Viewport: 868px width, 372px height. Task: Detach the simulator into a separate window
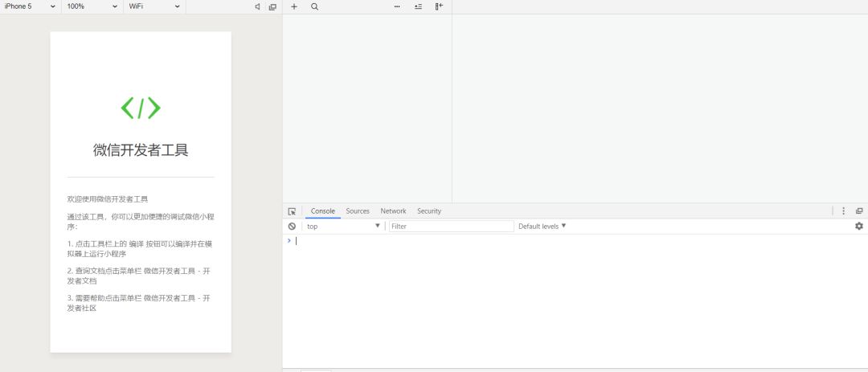[272, 6]
